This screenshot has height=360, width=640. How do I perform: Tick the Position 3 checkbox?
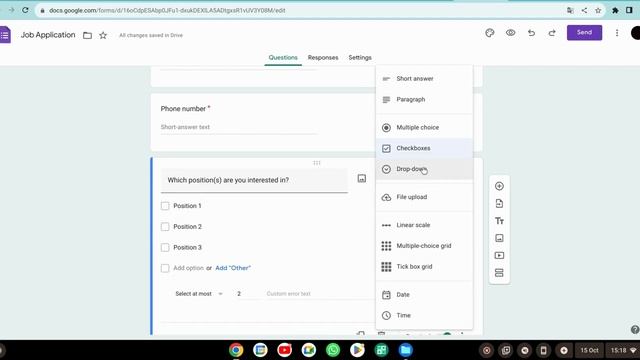(x=165, y=247)
